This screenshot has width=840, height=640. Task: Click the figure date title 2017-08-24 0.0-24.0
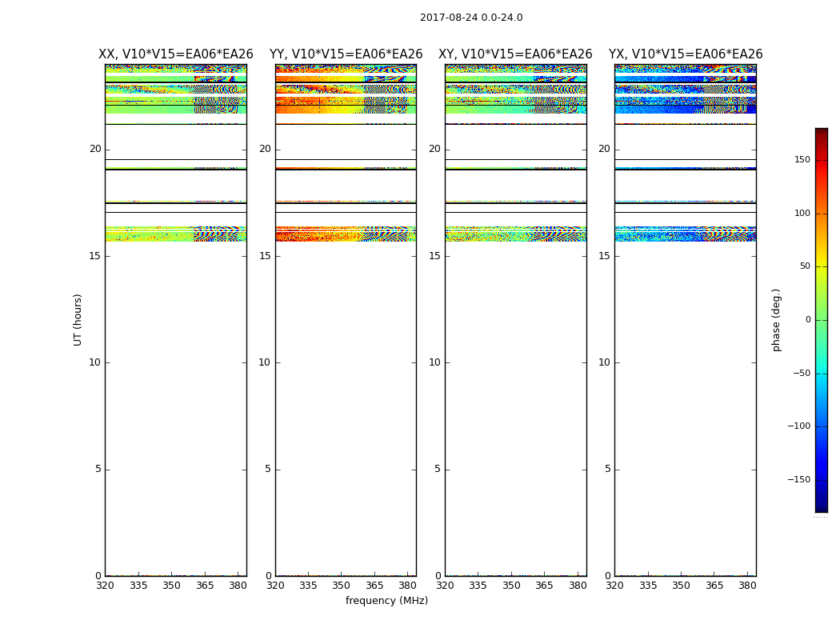click(x=471, y=18)
